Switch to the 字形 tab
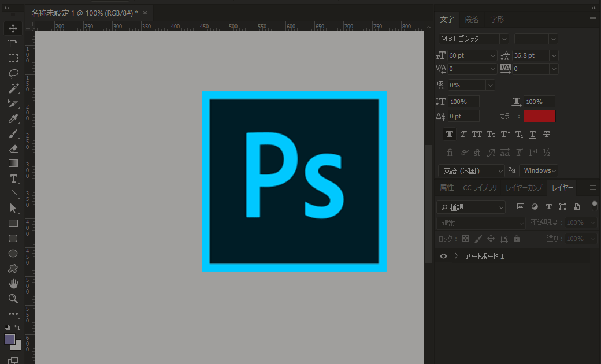The height and width of the screenshot is (364, 601). click(497, 20)
